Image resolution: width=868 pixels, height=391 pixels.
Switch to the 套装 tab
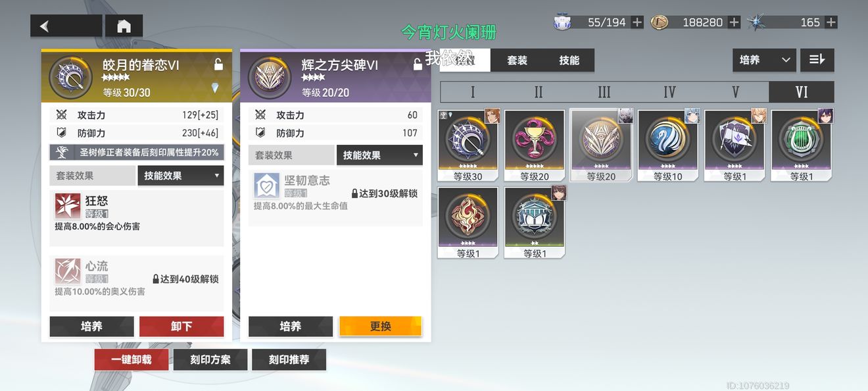click(517, 60)
